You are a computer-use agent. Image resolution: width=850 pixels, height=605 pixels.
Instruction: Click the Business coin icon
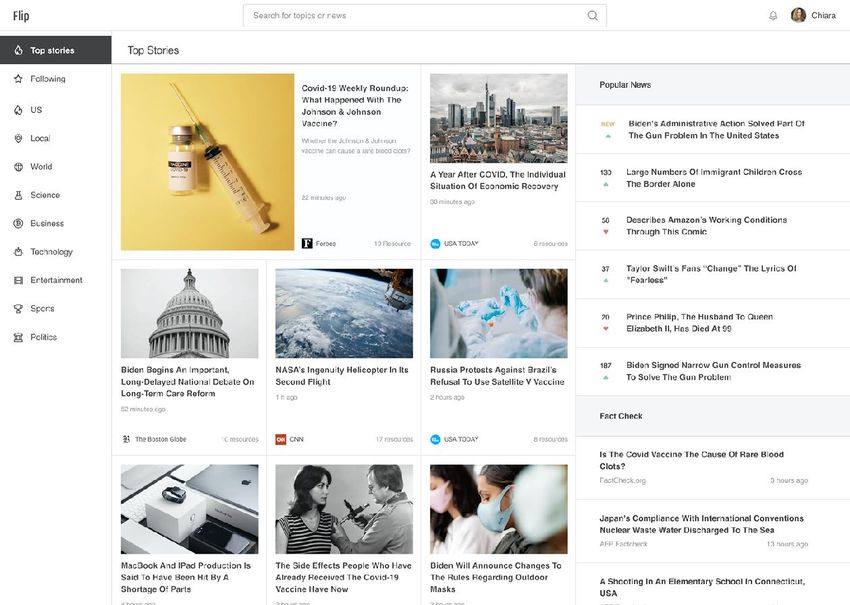coord(18,223)
